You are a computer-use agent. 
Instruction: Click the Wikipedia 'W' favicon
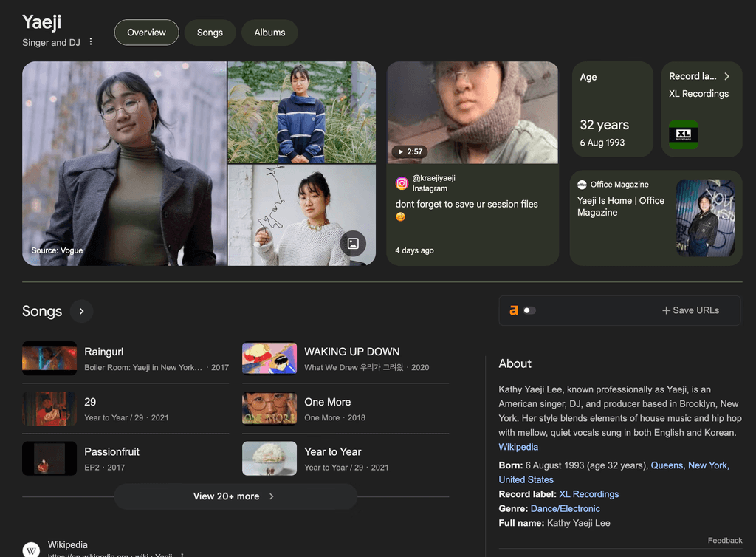click(31, 550)
